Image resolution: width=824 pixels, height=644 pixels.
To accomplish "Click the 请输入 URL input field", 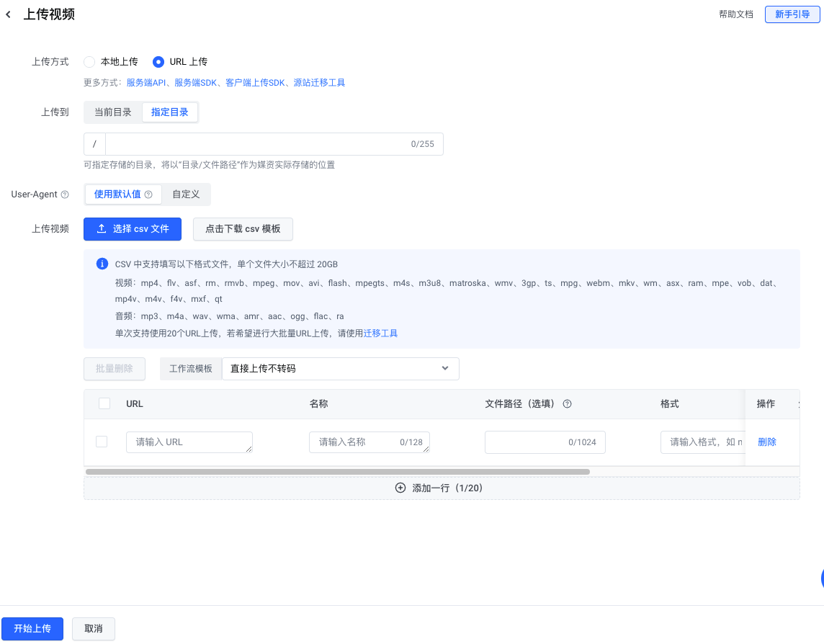I will point(189,442).
